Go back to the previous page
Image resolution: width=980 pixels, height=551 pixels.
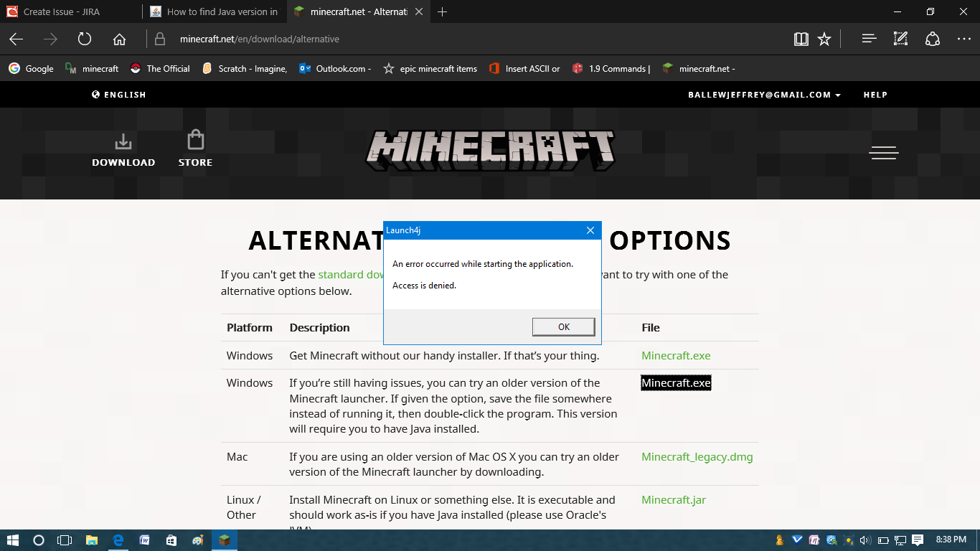(16, 39)
